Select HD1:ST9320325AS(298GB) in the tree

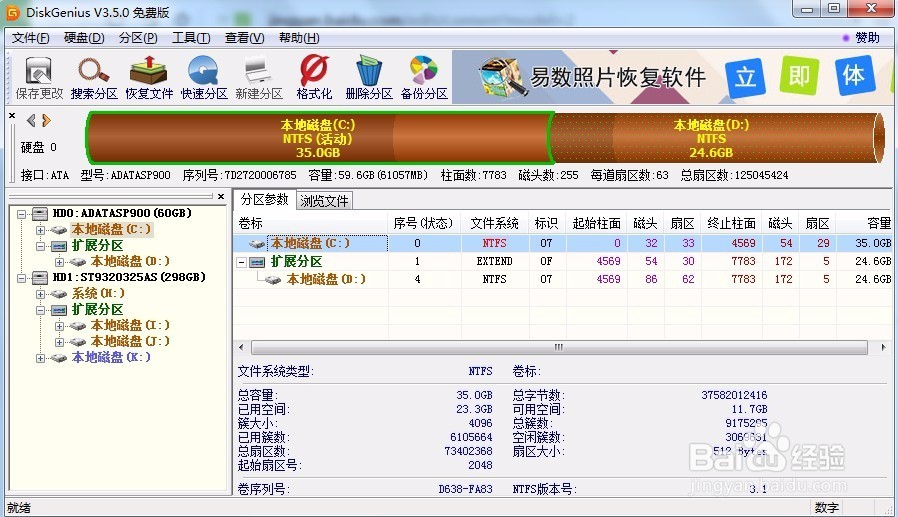[129, 277]
